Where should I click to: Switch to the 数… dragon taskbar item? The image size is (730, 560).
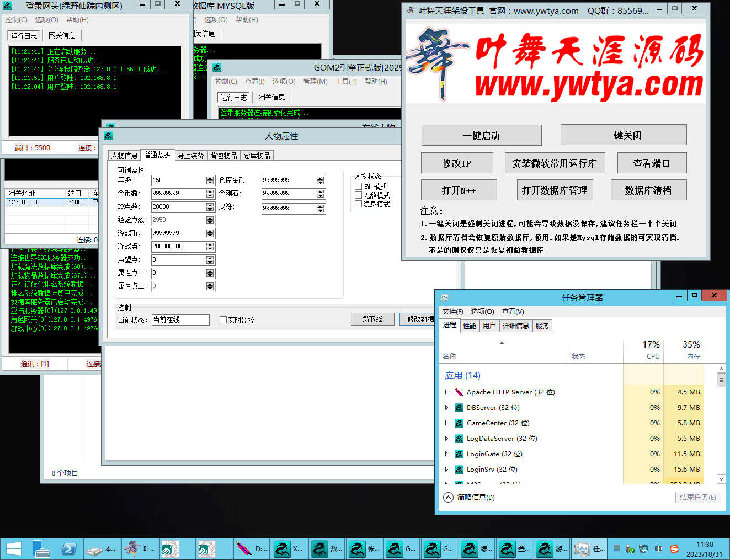tap(327, 549)
